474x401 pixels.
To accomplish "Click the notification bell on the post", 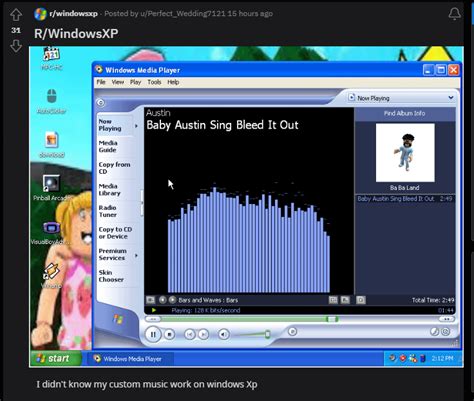I will tap(454, 14).
